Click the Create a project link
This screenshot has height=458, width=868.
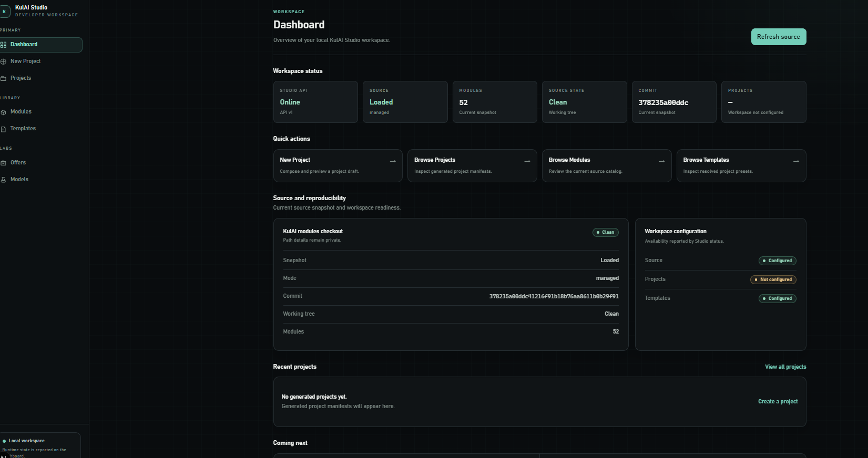[778, 402]
